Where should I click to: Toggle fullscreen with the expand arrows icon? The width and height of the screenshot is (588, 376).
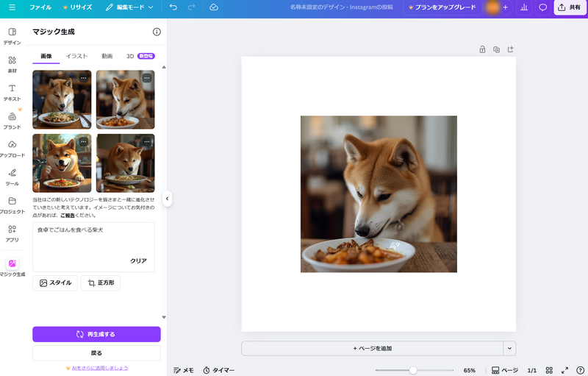(x=564, y=370)
